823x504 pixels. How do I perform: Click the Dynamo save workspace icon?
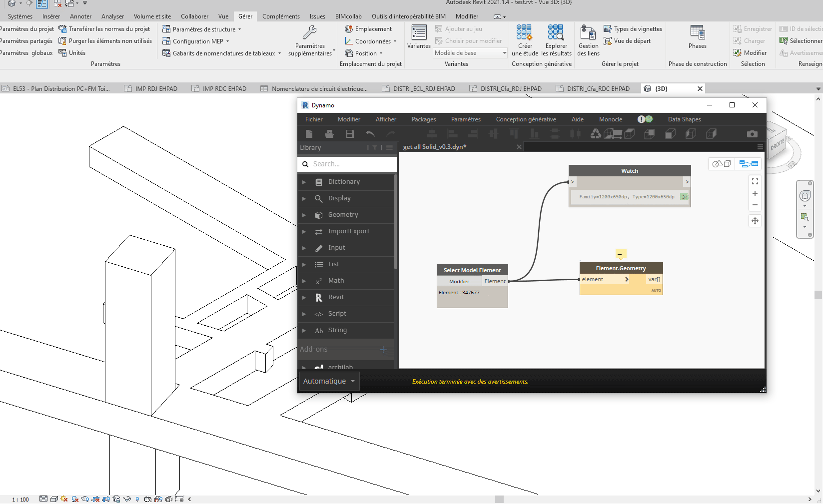coord(350,134)
